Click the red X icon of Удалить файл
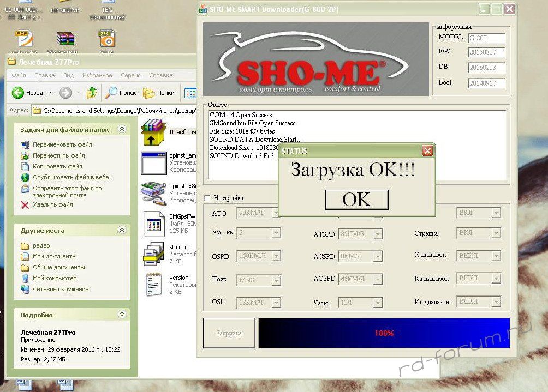Viewport: 548px width, 392px height. click(x=25, y=205)
